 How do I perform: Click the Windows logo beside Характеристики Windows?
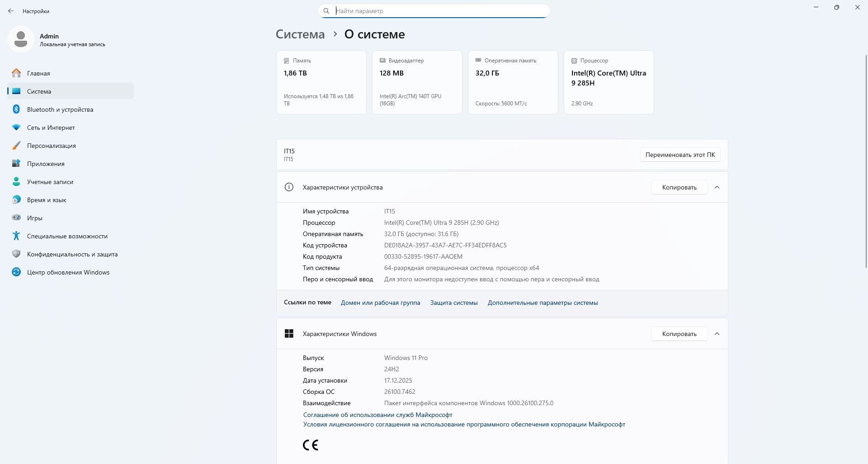point(289,334)
